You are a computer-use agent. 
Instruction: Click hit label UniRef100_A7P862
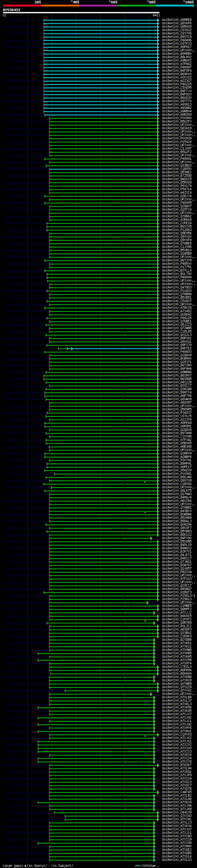(177, 64)
